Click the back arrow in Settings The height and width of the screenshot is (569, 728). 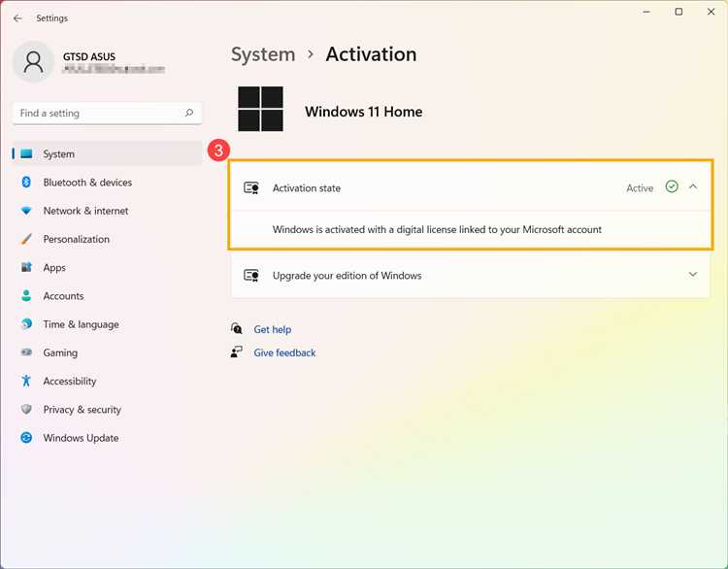click(x=17, y=18)
